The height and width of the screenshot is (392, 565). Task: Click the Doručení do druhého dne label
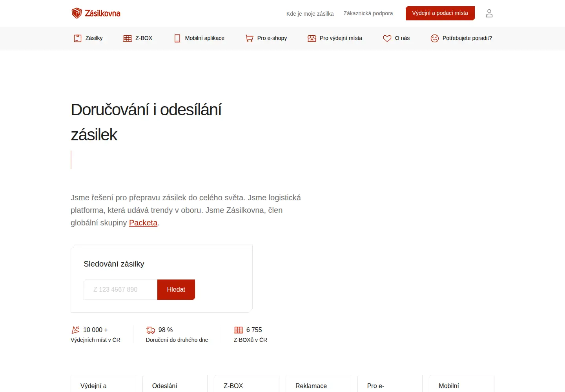tap(177, 340)
